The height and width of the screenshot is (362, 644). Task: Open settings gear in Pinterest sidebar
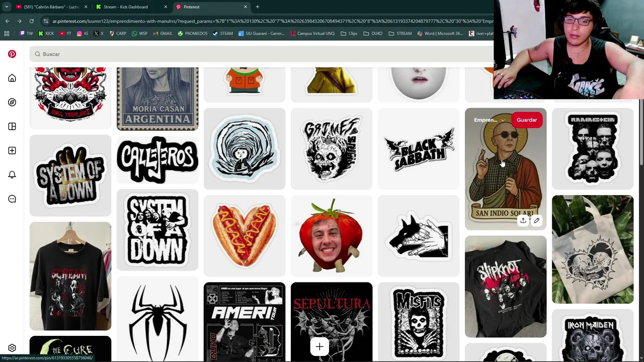click(12, 348)
